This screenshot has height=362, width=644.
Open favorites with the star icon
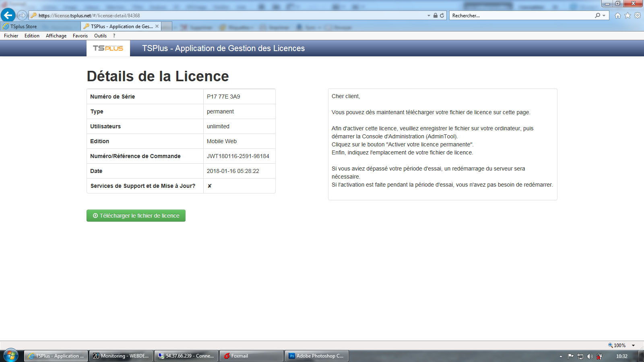tap(627, 15)
